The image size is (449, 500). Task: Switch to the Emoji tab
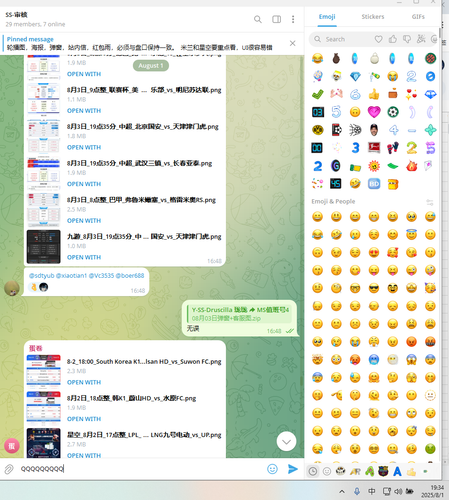click(327, 17)
